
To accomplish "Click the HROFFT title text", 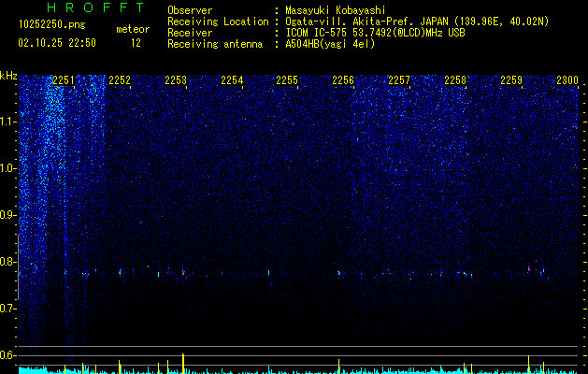I will pos(95,7).
